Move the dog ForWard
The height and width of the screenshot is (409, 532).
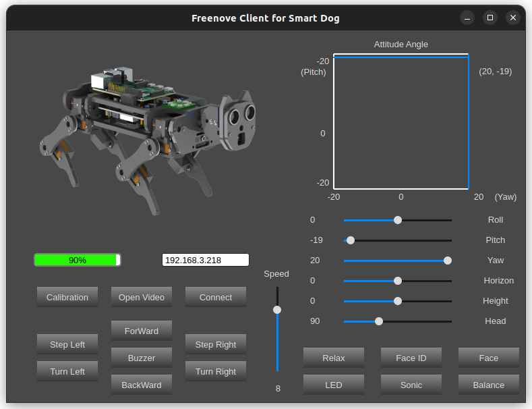pos(142,331)
